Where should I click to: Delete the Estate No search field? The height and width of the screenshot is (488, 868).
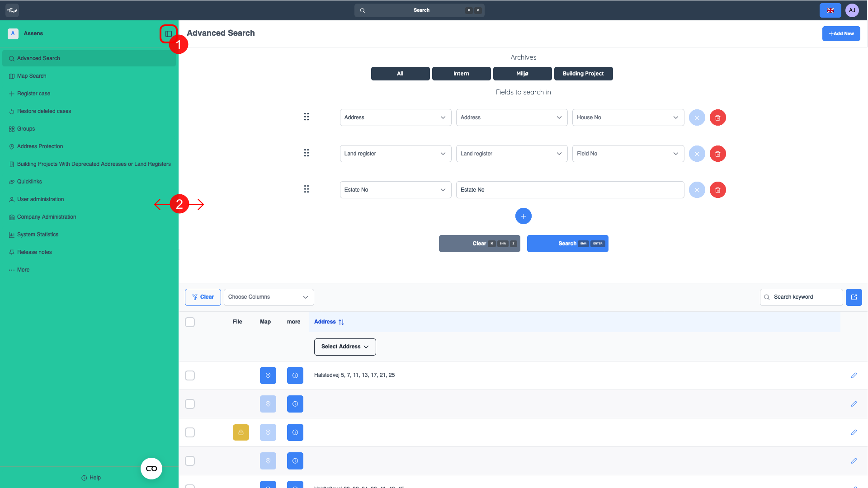(717, 190)
